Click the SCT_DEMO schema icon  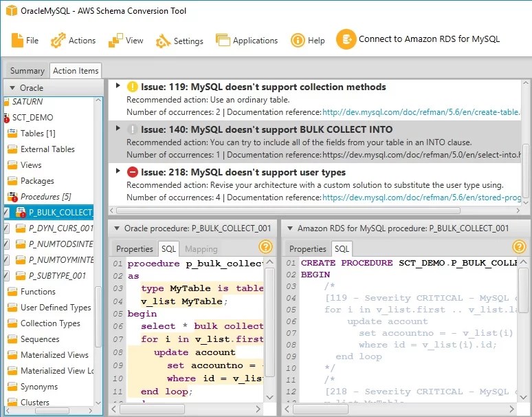[6, 118]
